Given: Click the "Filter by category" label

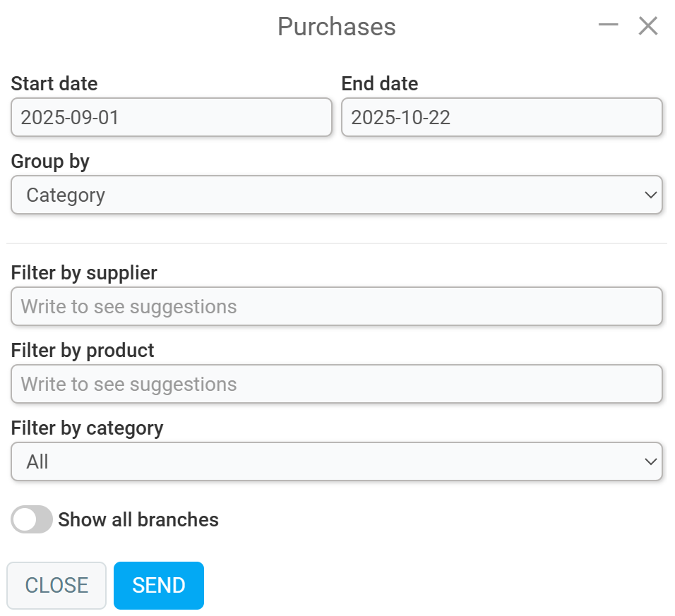Looking at the screenshot, I should 87,428.
